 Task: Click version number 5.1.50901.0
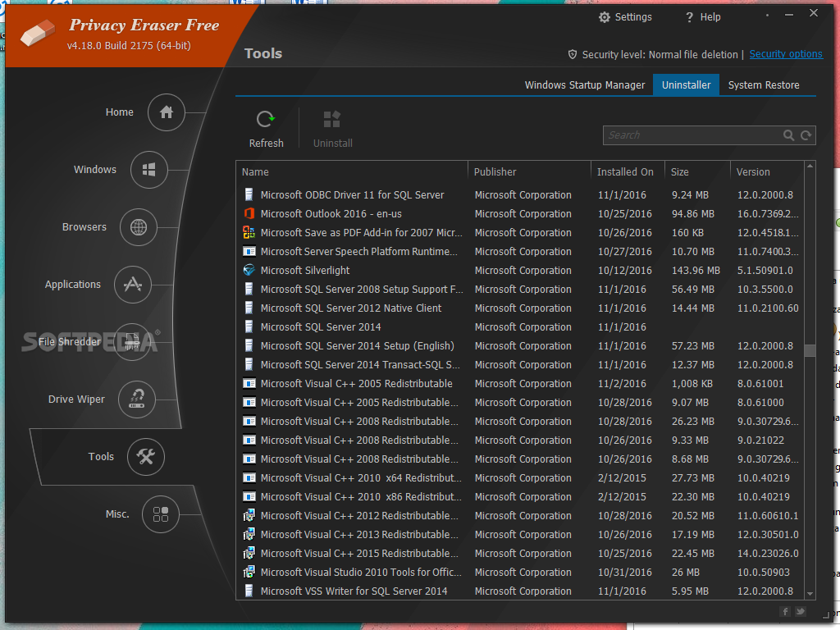[765, 271]
